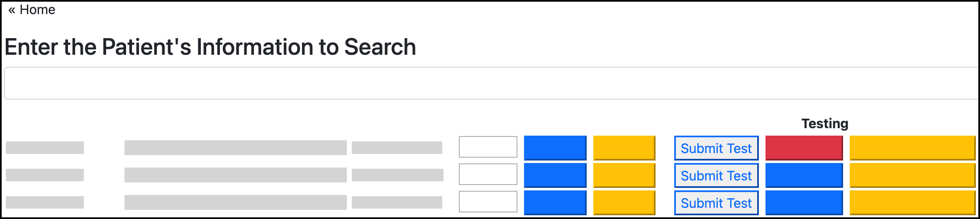Focus the patient information search field
The width and height of the screenshot is (980, 219).
tap(490, 83)
